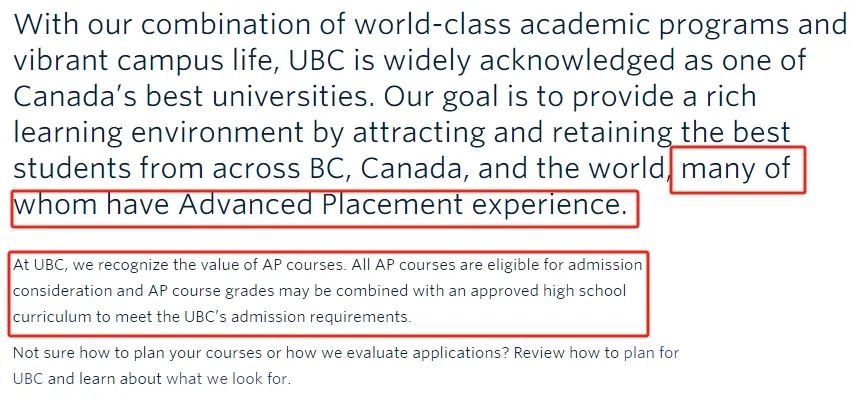Click the word "world-class" in the intro
The width and height of the screenshot is (858, 410).
[432, 24]
